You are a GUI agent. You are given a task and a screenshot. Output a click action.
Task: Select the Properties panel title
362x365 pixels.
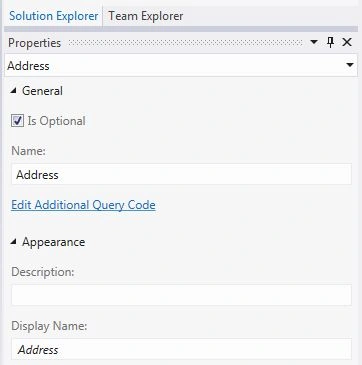point(35,43)
